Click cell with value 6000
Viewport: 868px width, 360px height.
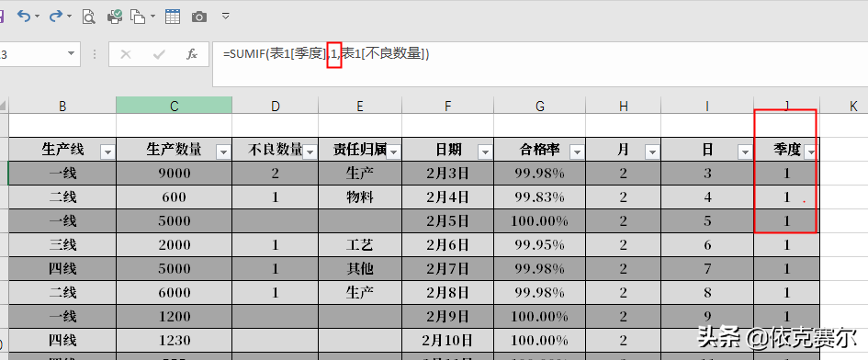(174, 292)
